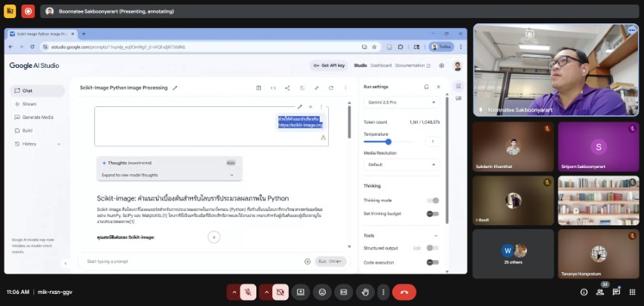Click the raise hand icon
Viewport: 644px width, 306px height.
pos(366,292)
